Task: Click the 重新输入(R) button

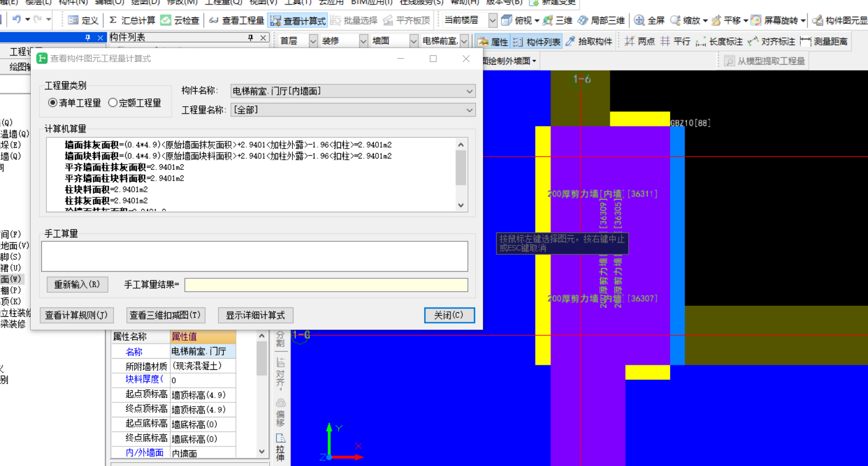Action: [77, 284]
